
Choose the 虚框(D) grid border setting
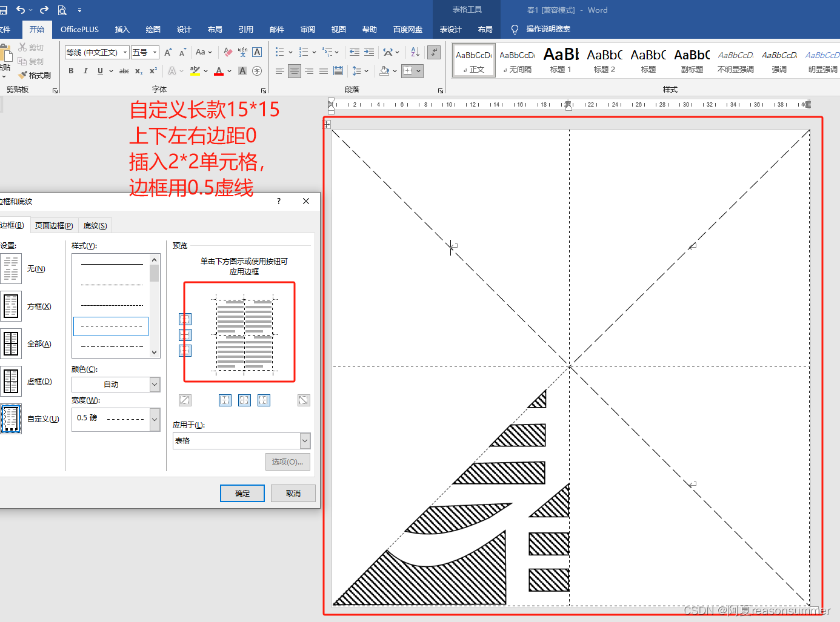[11, 381]
